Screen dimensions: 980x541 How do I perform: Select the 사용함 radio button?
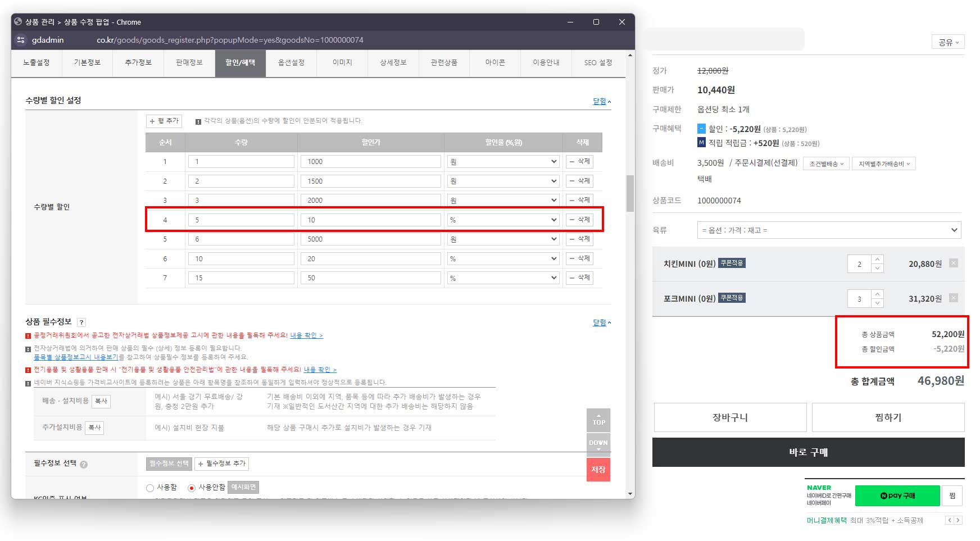(x=150, y=488)
